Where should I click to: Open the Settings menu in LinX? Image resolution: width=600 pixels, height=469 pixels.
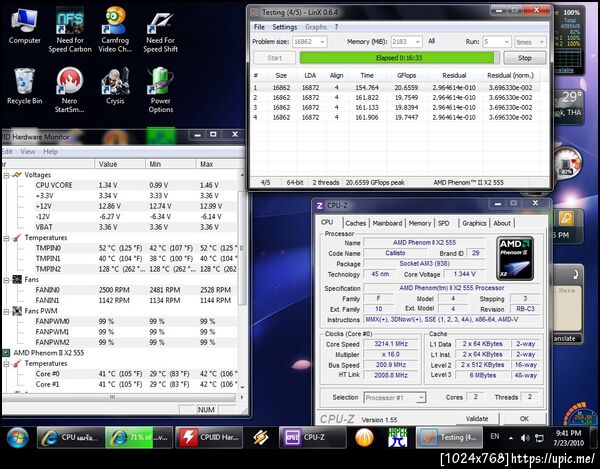point(284,27)
